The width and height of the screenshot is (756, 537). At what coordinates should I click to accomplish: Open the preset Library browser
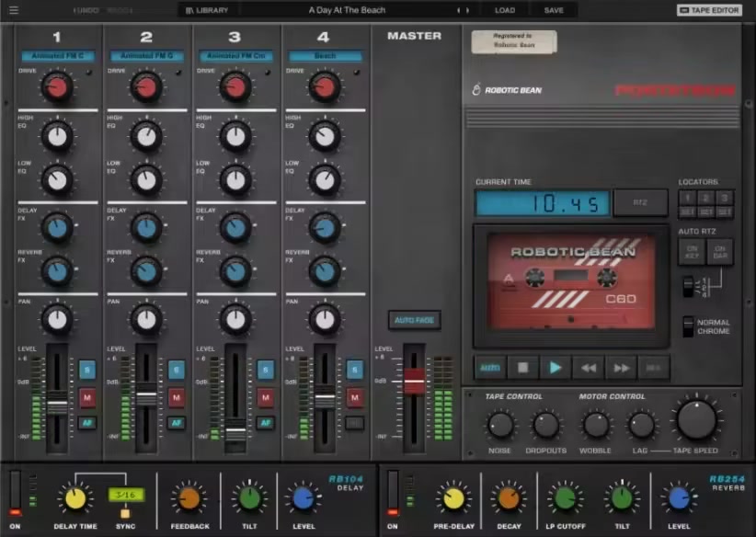[x=207, y=10]
